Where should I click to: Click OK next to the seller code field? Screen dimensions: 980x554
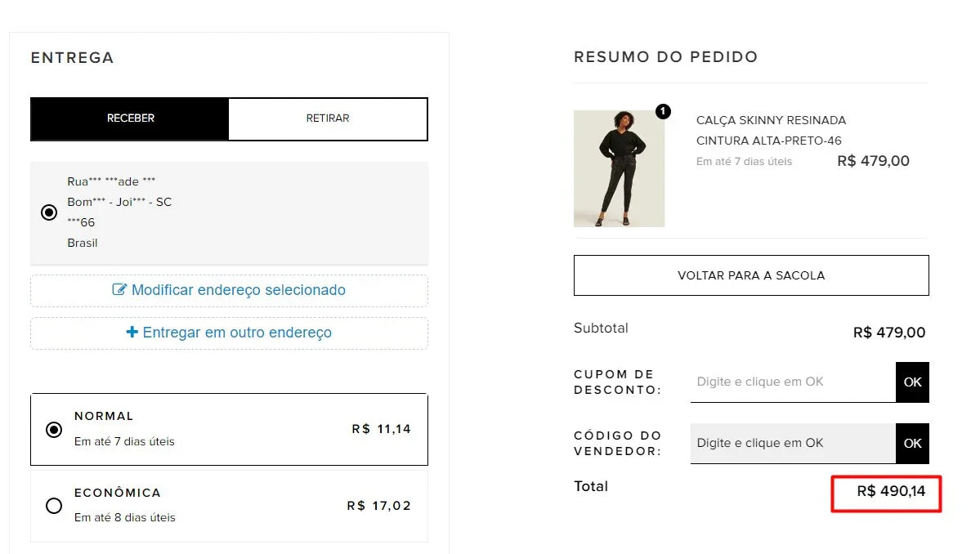(x=912, y=443)
